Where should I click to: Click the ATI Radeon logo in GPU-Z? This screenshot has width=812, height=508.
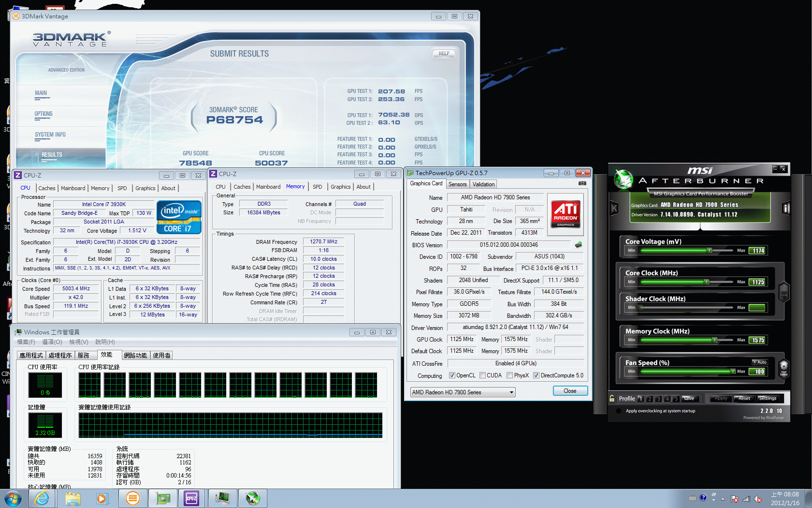565,214
